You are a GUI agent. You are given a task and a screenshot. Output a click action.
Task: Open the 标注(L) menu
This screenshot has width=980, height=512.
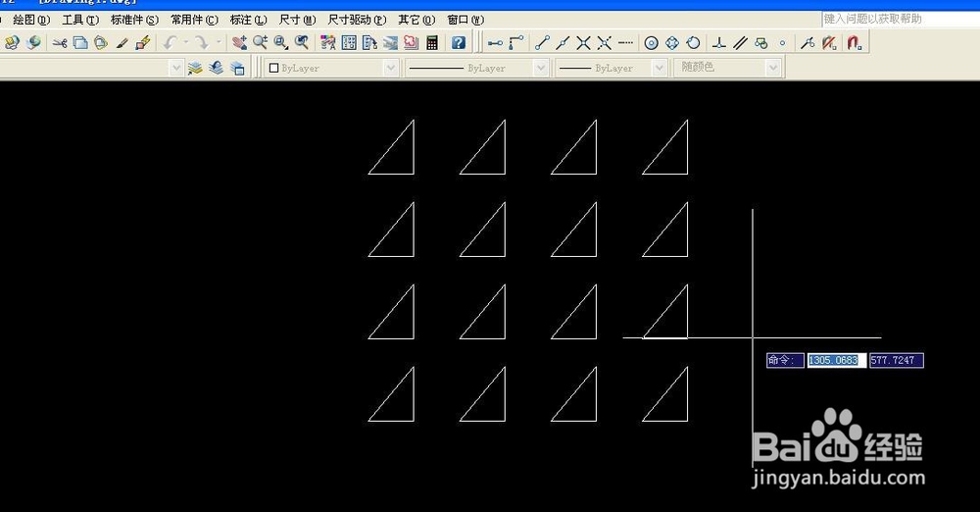248,20
